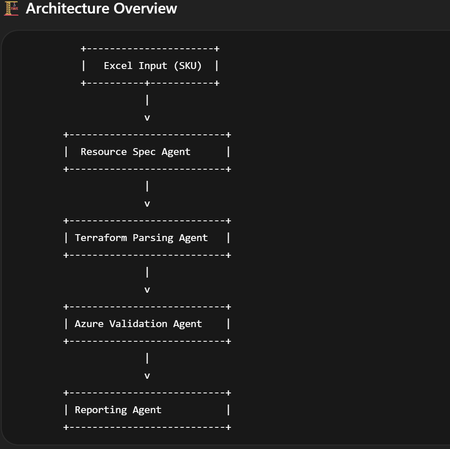Click the vertical connector beneath Excel Input box
450x449 pixels.
(x=147, y=100)
